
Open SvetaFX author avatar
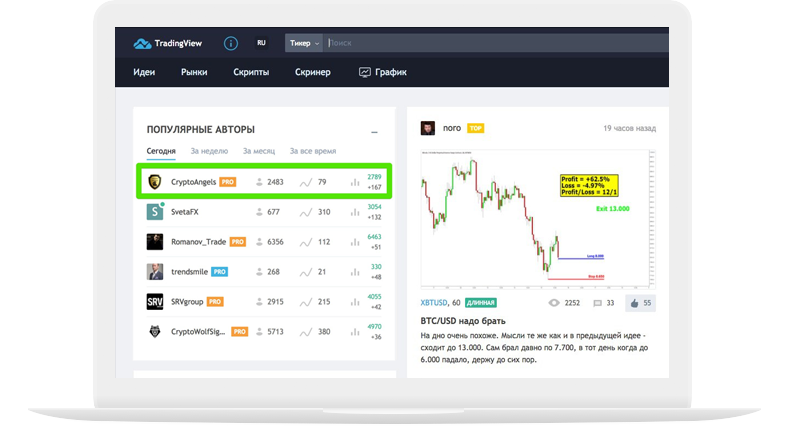[x=155, y=212]
